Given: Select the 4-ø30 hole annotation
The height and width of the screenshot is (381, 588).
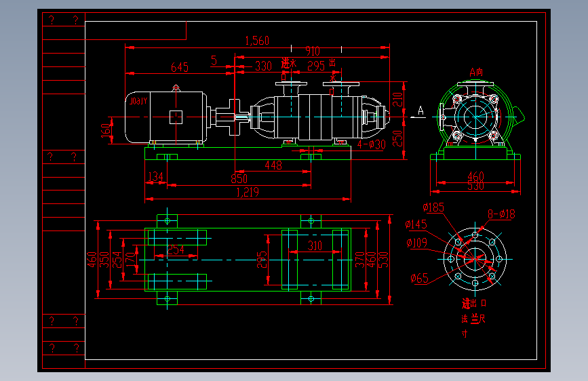Looking at the screenshot, I should 371,144.
